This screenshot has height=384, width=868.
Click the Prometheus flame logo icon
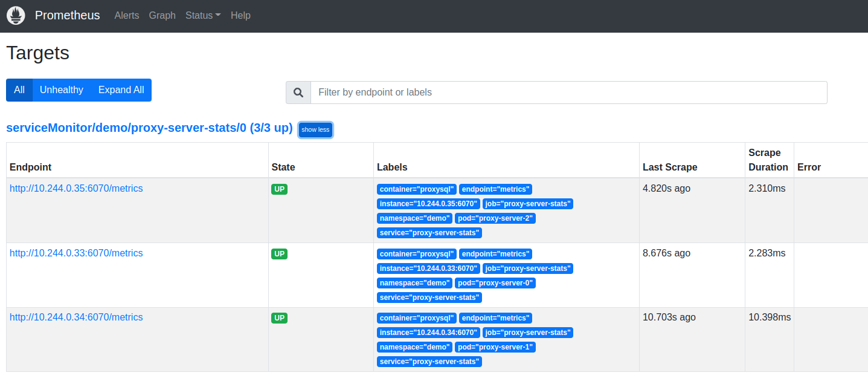[16, 16]
